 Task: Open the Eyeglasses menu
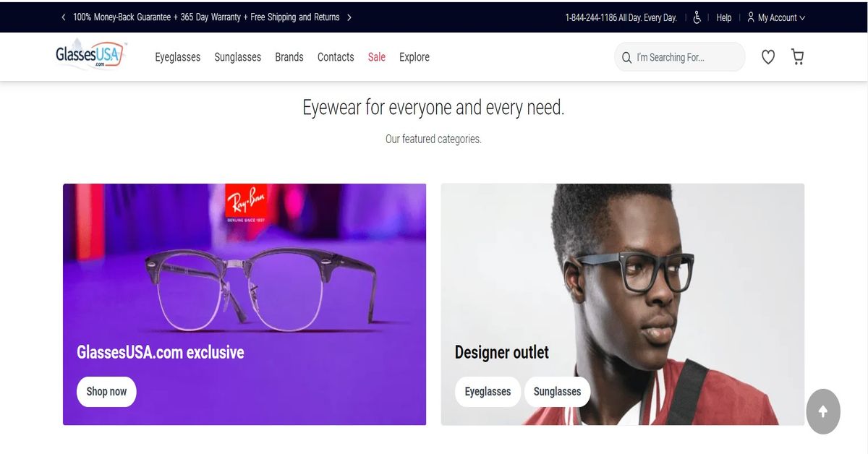click(x=178, y=57)
